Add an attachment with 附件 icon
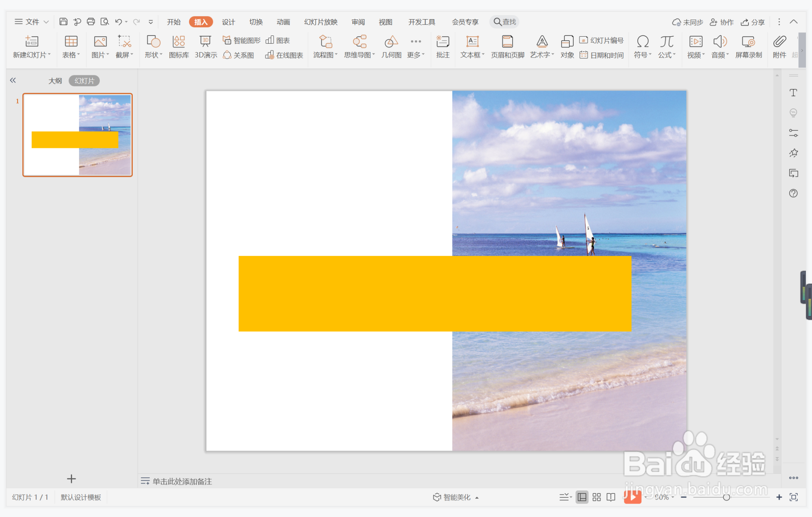Viewport: 812px width, 517px height. tap(779, 47)
